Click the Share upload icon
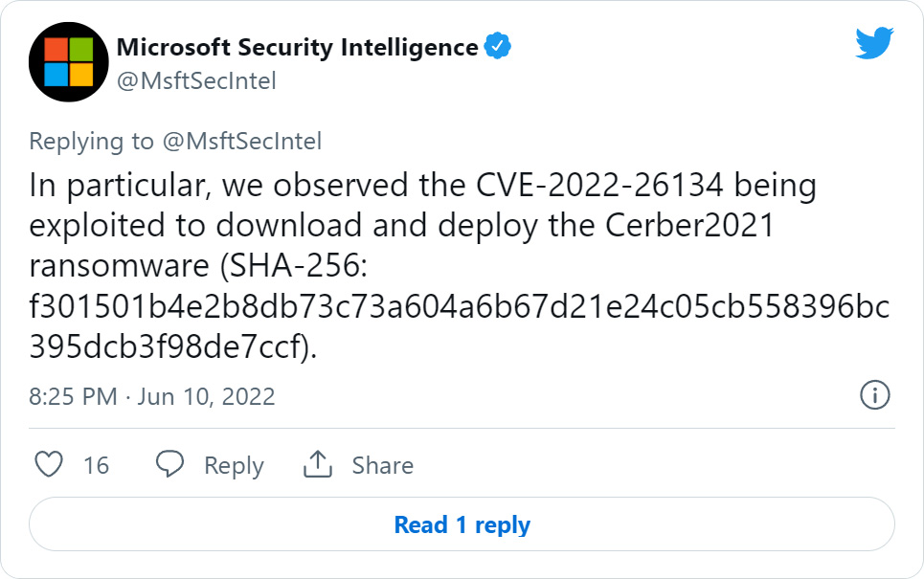 pos(317,465)
